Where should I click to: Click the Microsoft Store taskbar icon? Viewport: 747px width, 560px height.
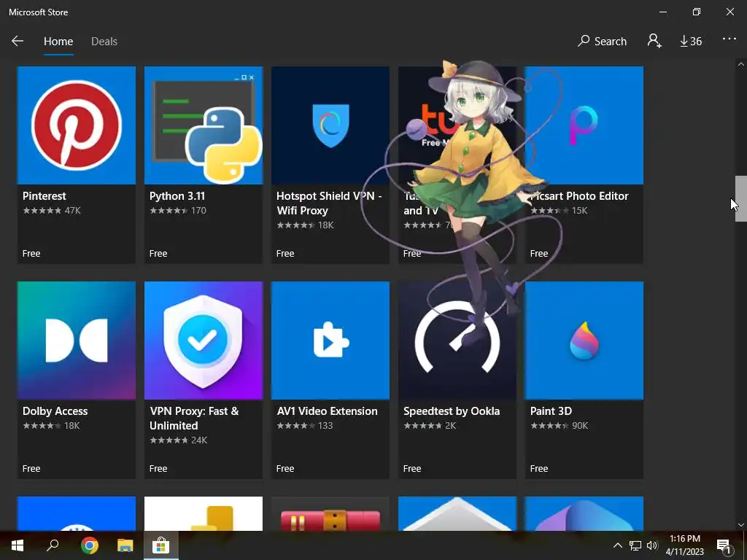pos(161,545)
